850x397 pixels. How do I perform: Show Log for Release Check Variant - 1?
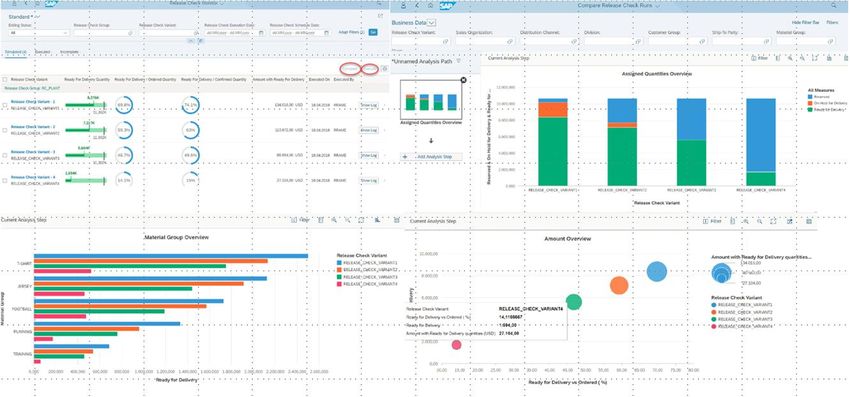(369, 105)
